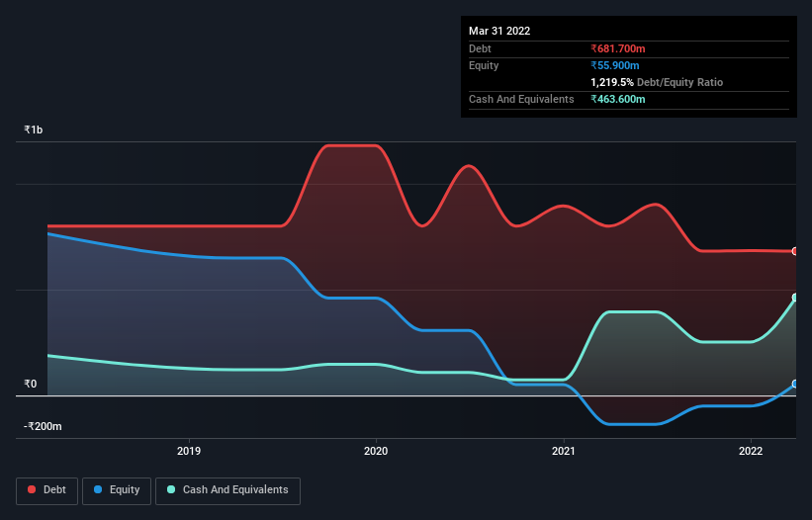
Task: Click the Mar 31 2022 tooltip date
Action: [499, 31]
